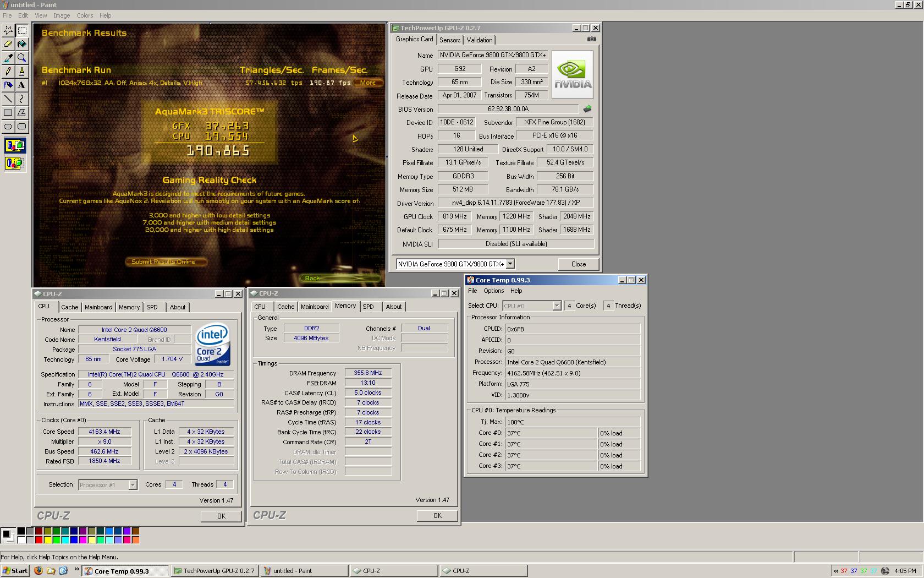Select the Rounded Rectangle tool
The height and width of the screenshot is (578, 924).
pos(22,127)
